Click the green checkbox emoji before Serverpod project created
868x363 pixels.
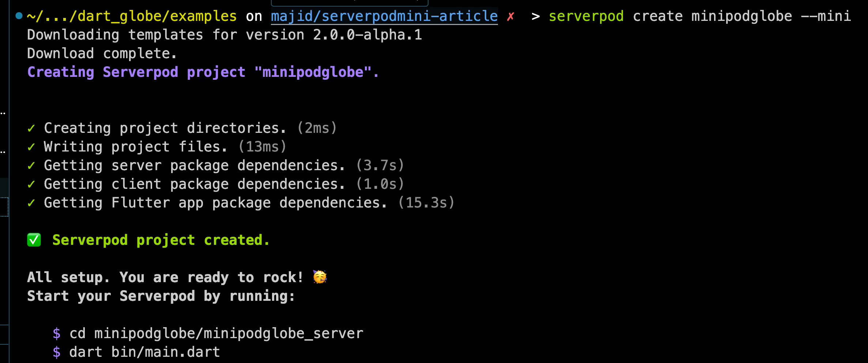34,240
